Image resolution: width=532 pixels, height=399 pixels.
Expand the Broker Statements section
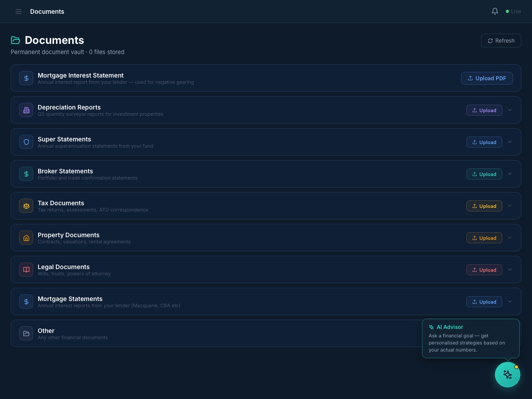point(510,174)
